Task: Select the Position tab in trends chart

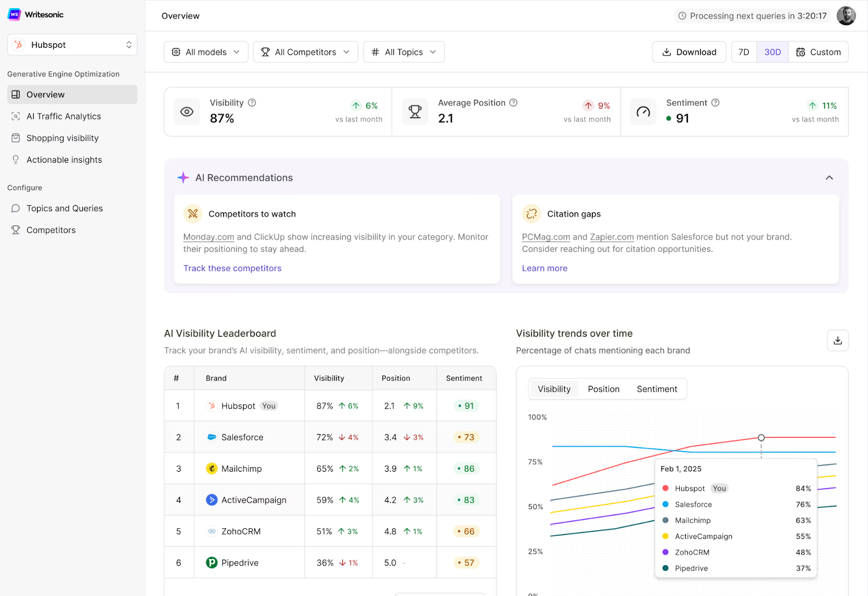Action: tap(603, 389)
